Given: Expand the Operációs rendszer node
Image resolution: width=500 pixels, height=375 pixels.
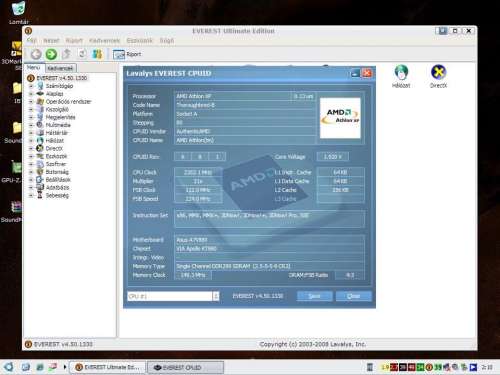Looking at the screenshot, I should coord(31,102).
